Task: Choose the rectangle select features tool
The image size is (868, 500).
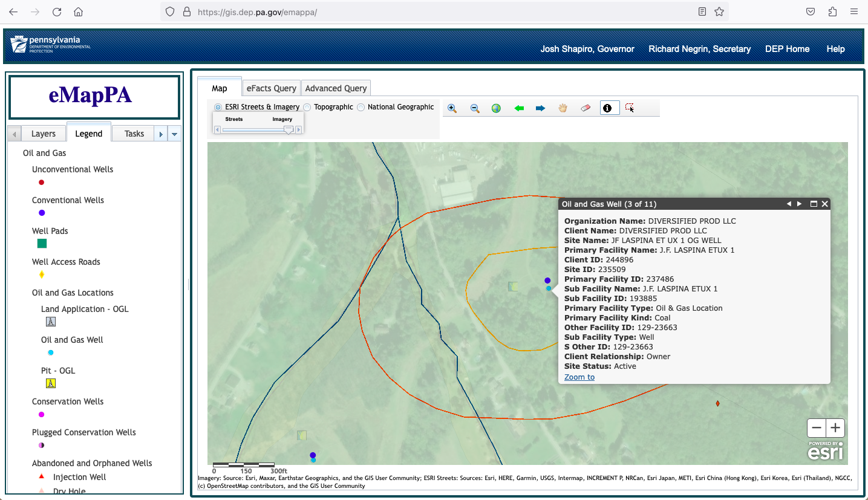Action: point(630,108)
